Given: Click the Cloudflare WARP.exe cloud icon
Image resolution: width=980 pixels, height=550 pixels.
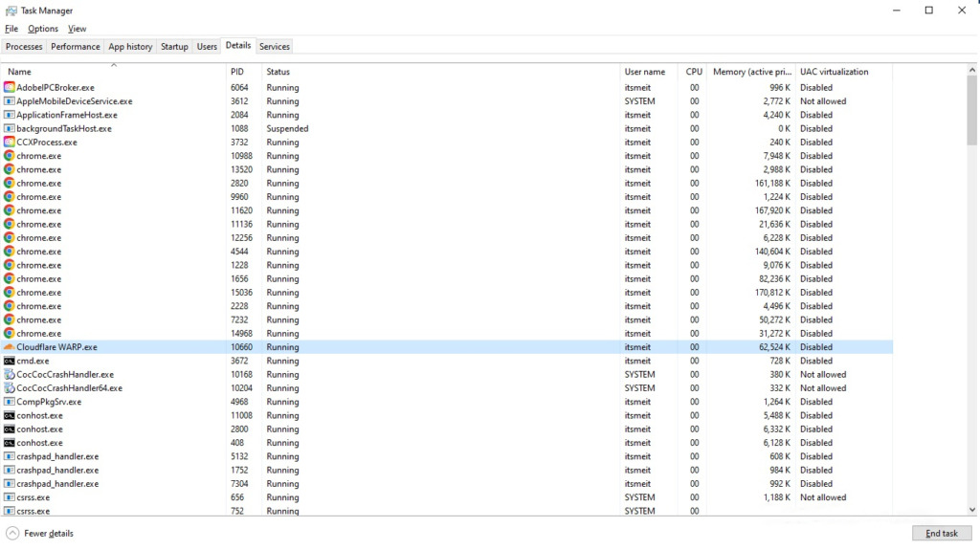Looking at the screenshot, I should pyautogui.click(x=10, y=347).
